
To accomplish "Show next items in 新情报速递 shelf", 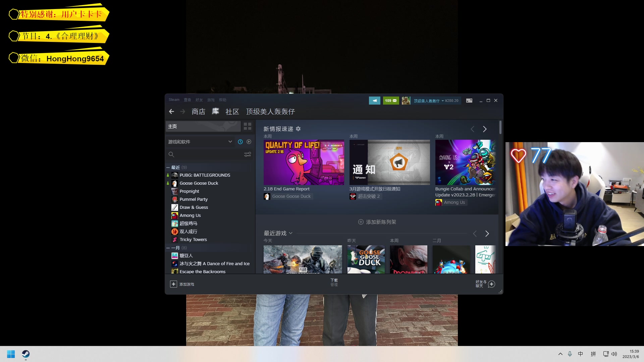I will (x=485, y=129).
